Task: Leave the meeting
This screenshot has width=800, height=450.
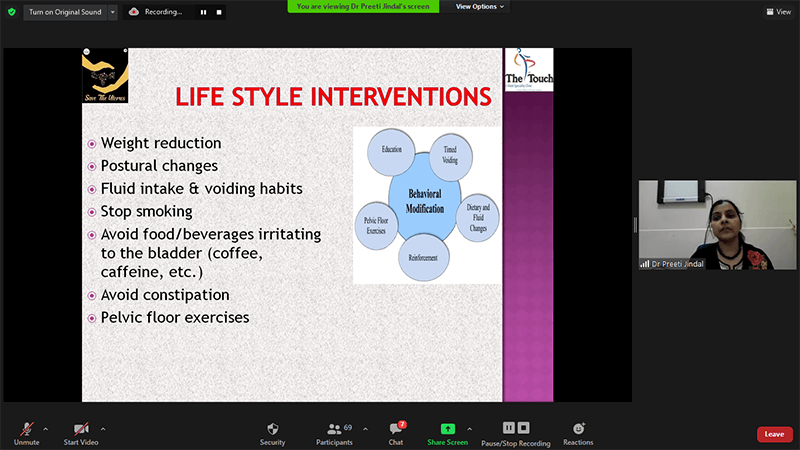Action: point(774,434)
